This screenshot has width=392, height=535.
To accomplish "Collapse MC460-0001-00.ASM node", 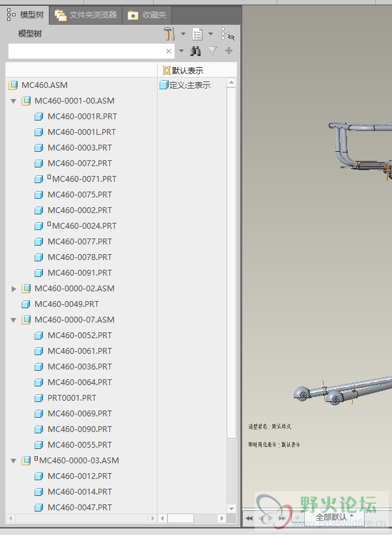I will click(14, 101).
